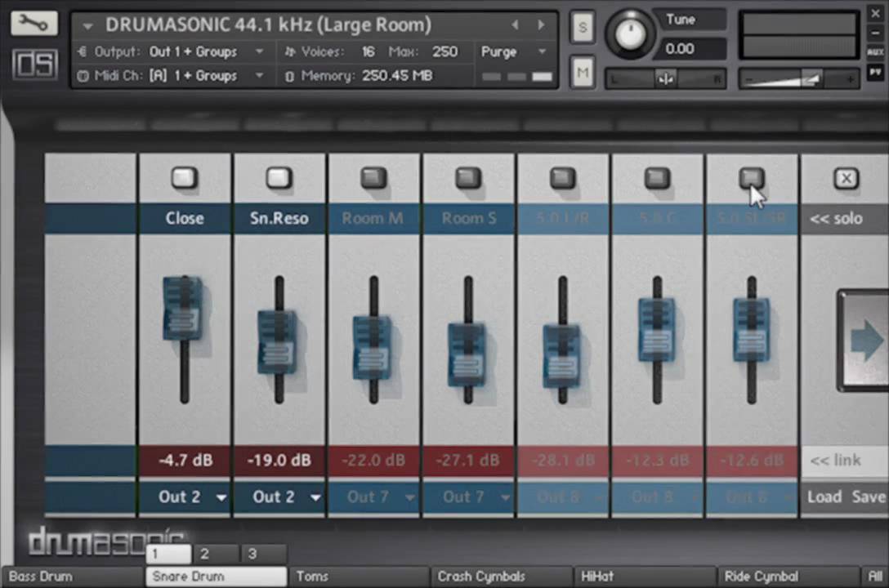Viewport: 889px width, 588px height.
Task: Open output dropdown under -28.1 dB
Action: (562, 497)
